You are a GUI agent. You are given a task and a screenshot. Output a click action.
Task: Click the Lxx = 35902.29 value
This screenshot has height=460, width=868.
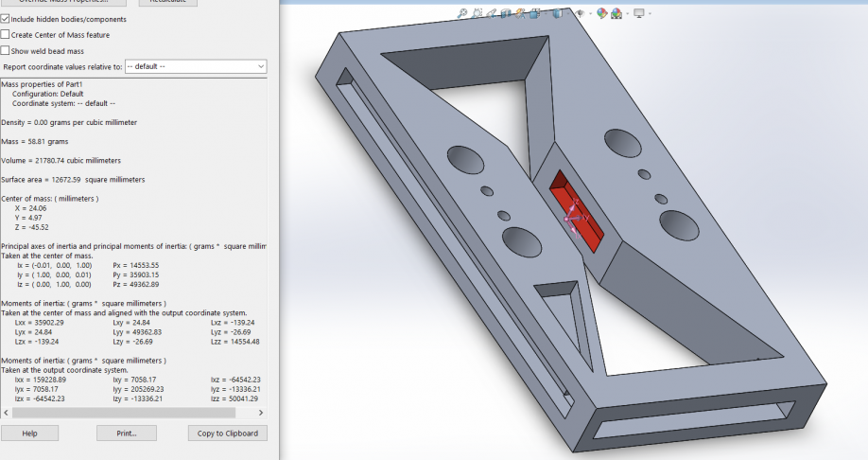click(40, 323)
